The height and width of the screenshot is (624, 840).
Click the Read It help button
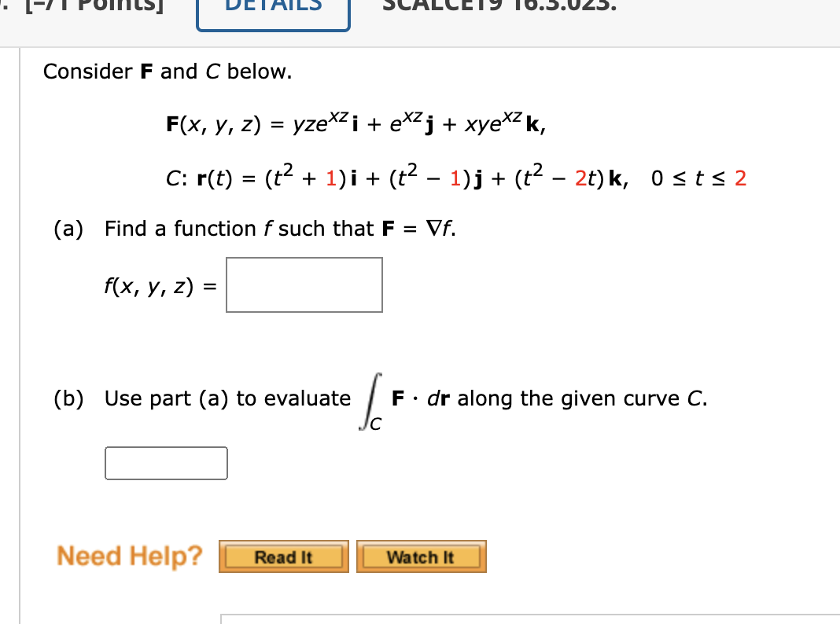(x=283, y=556)
